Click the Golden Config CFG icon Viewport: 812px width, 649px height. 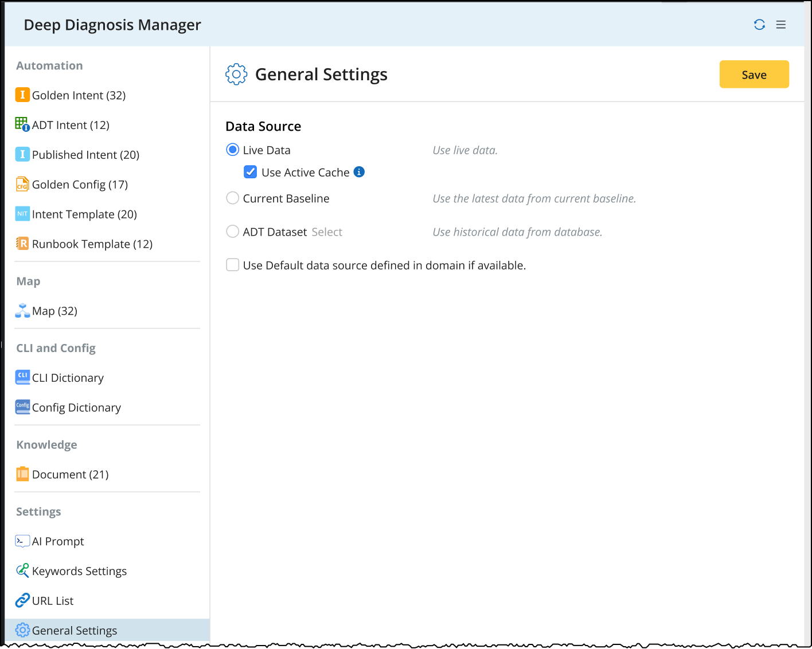click(22, 184)
